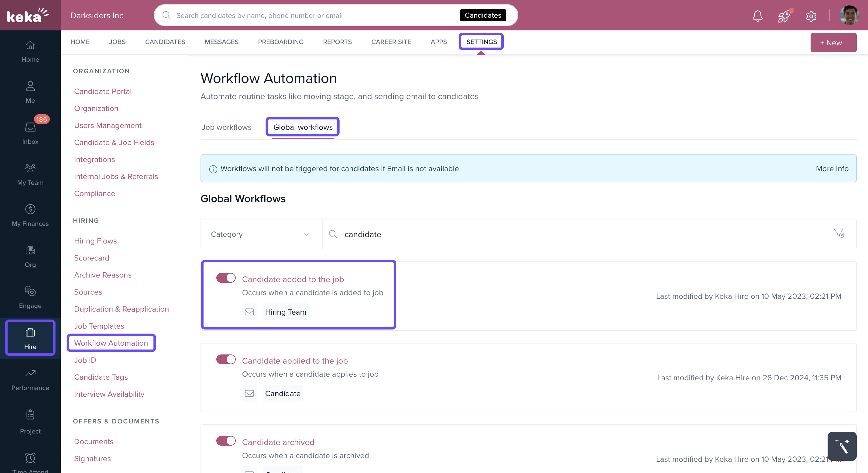Open the notifications bell icon

pyautogui.click(x=757, y=16)
